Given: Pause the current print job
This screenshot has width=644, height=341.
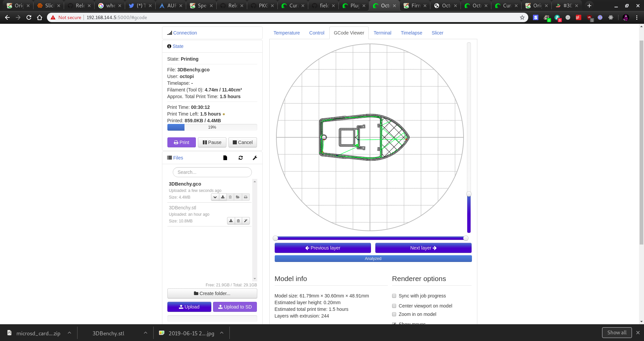Looking at the screenshot, I should point(212,142).
